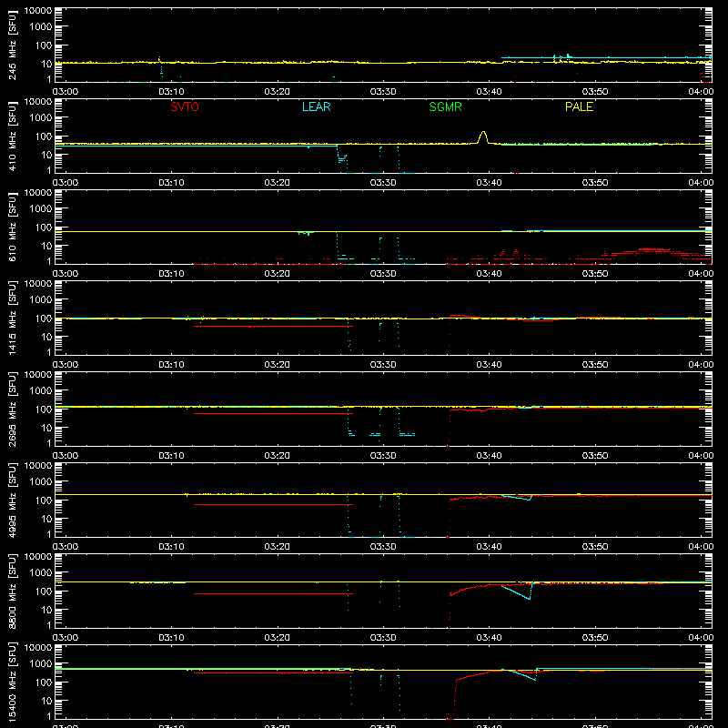This screenshot has width=728, height=728.
Task: Select the 610 MHz [SFU] axis label
Action: (x=12, y=227)
